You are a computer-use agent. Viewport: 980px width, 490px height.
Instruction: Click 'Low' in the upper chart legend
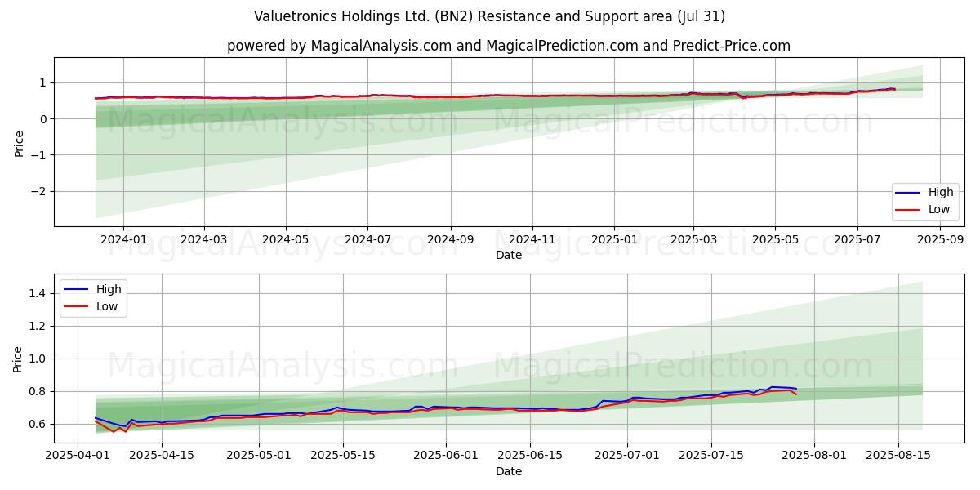[x=939, y=209]
